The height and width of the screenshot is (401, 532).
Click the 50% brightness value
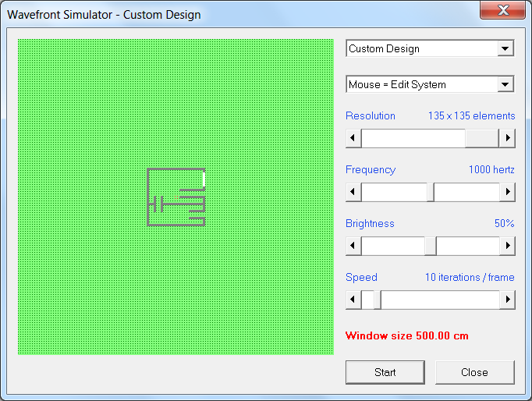(x=504, y=223)
